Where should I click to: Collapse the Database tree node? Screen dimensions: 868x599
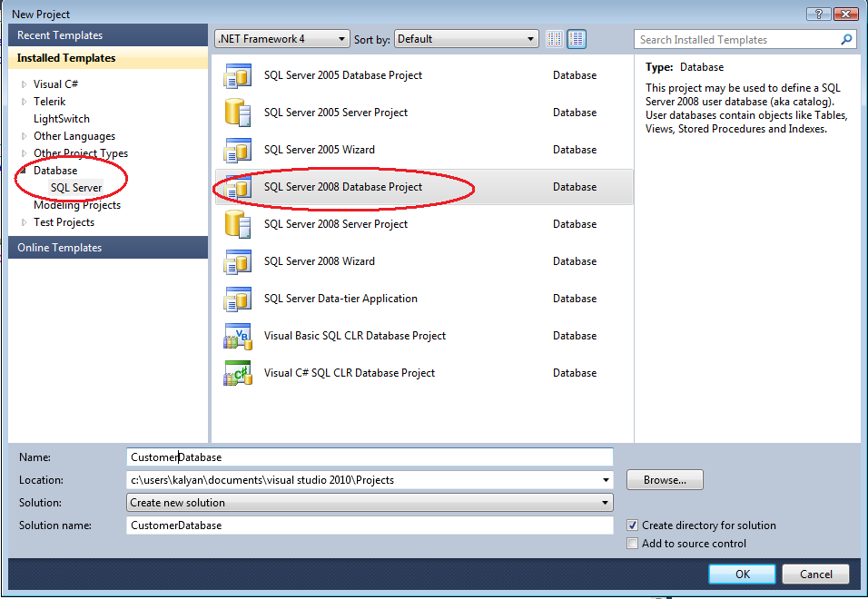(24, 171)
